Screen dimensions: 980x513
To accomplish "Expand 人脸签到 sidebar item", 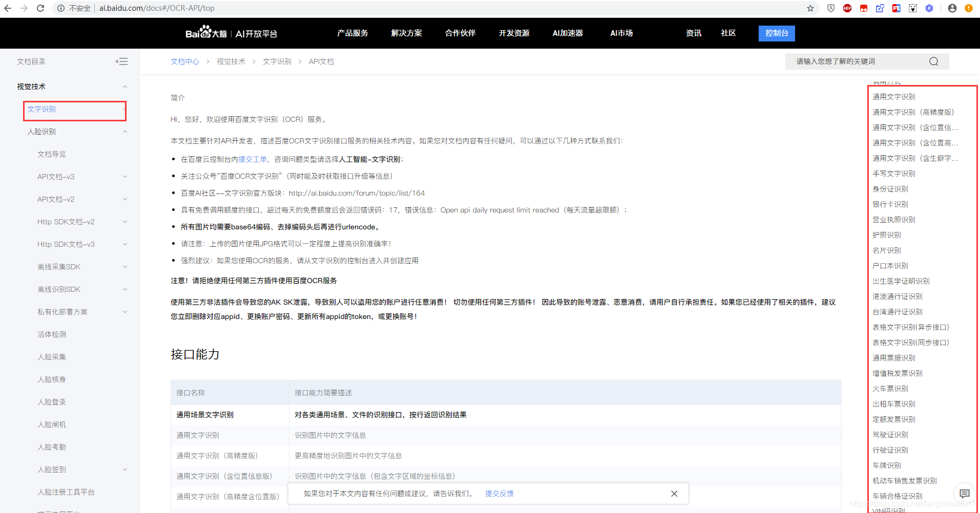I will 124,469.
